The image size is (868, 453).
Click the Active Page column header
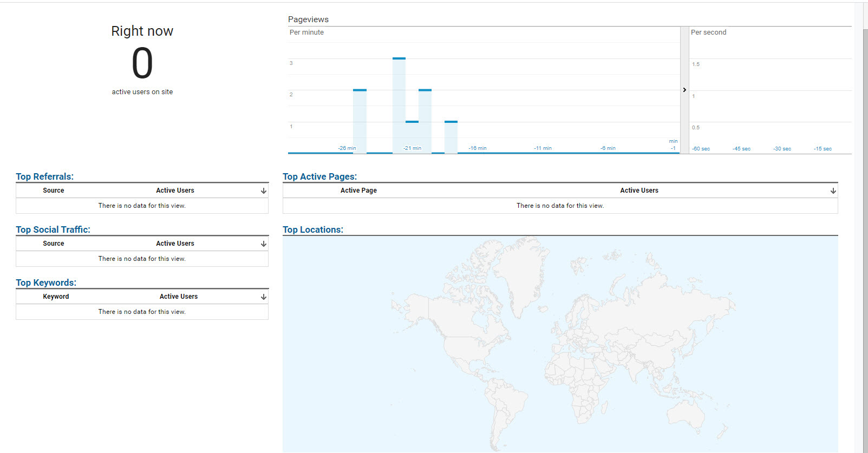click(x=358, y=191)
